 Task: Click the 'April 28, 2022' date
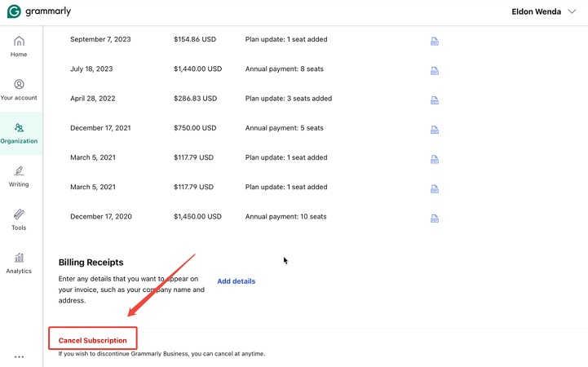[93, 99]
